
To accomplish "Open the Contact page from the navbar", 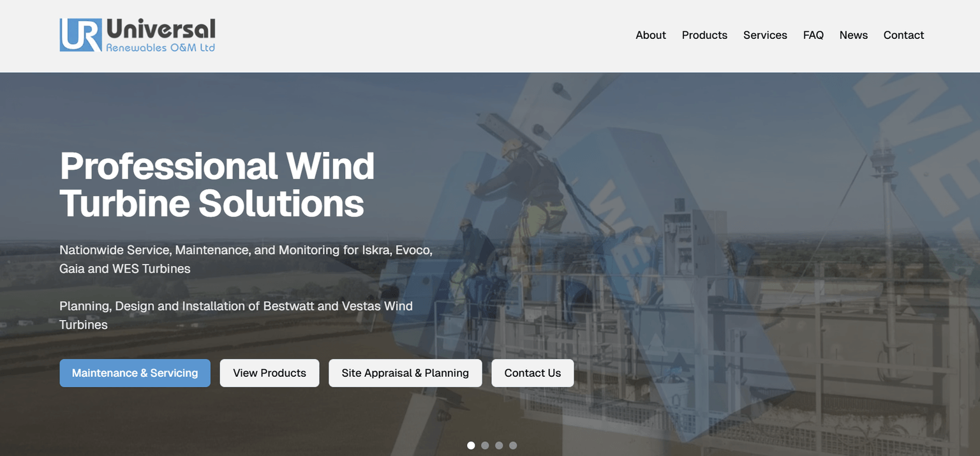I will point(903,35).
